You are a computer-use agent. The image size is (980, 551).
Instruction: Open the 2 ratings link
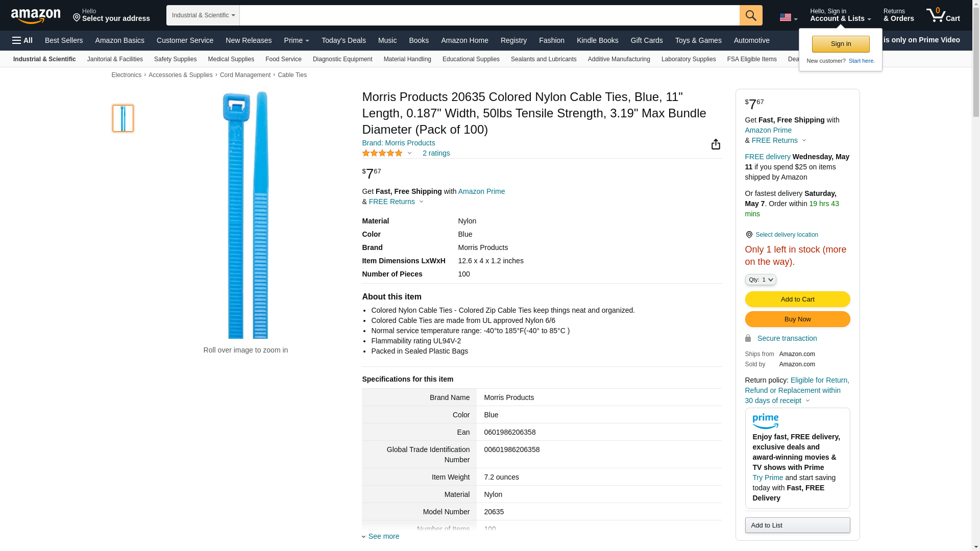(x=436, y=153)
